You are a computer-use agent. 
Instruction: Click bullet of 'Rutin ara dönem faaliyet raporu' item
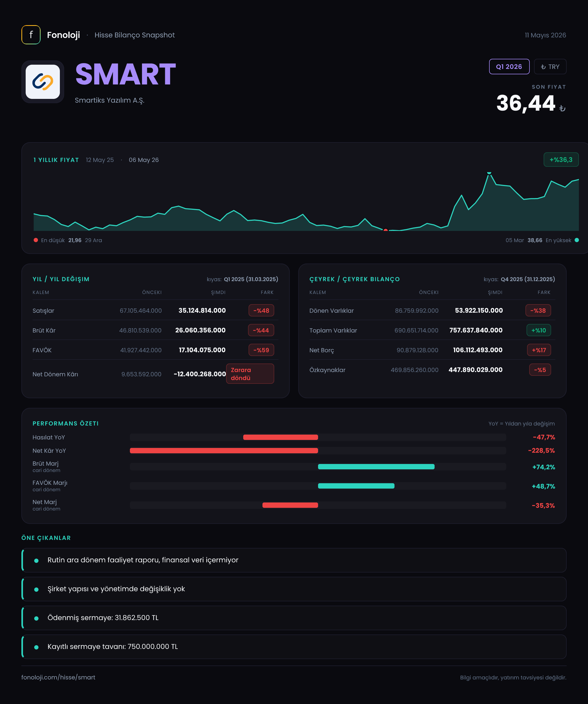[x=36, y=560]
